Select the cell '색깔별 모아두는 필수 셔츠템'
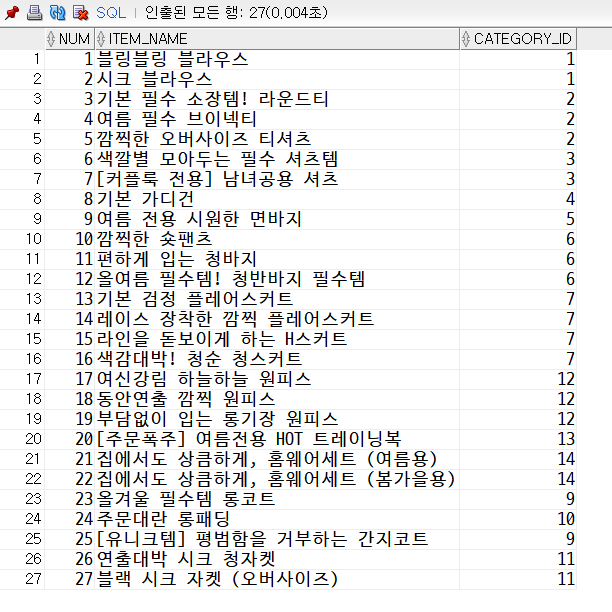Viewport: 612px width, 612px height. [x=277, y=159]
